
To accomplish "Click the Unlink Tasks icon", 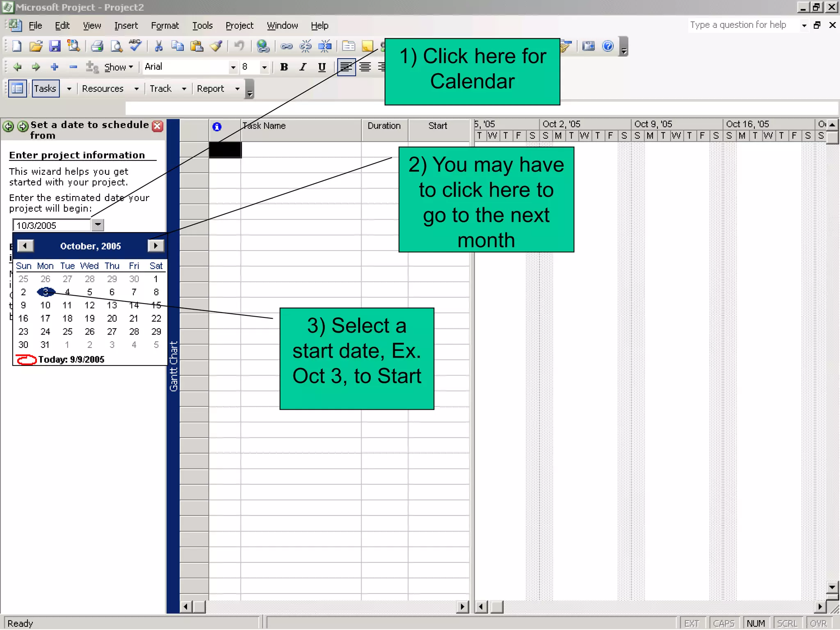I will click(x=306, y=46).
